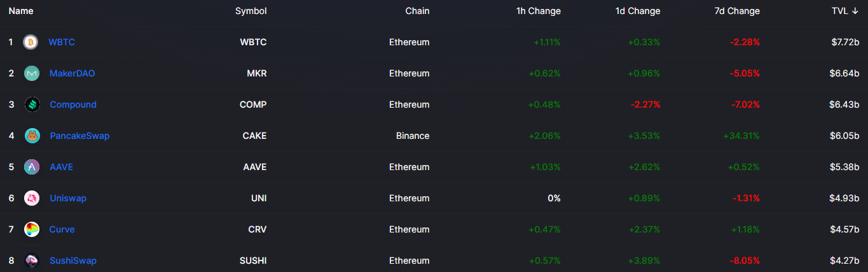The width and height of the screenshot is (868, 272).
Task: Sort by 1d Change column header
Action: pos(638,11)
